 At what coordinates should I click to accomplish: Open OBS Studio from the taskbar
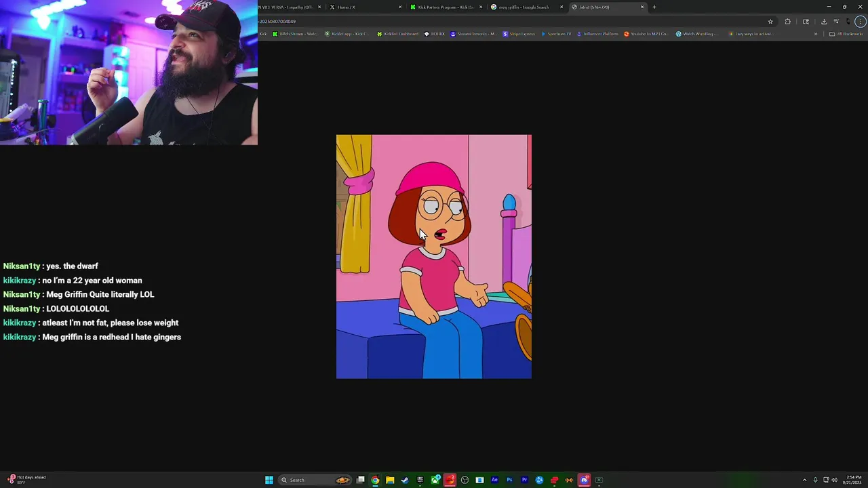point(465,480)
